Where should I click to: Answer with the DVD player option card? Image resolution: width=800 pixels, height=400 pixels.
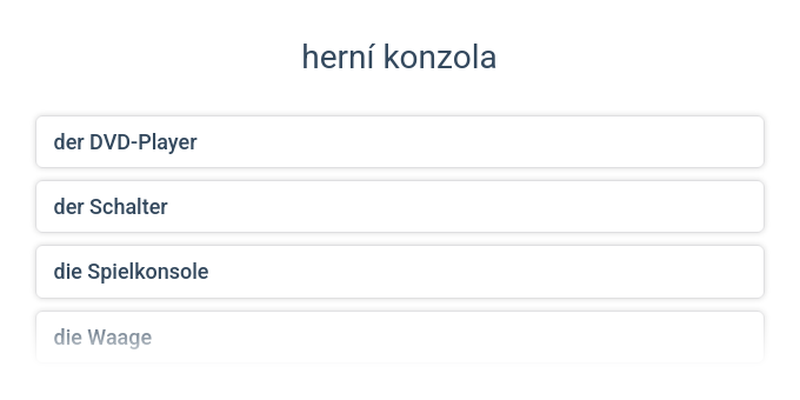(400, 142)
